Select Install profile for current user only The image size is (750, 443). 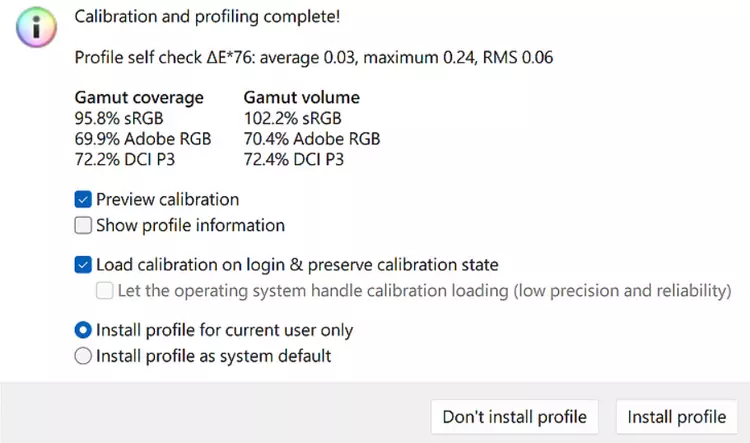[x=83, y=330]
